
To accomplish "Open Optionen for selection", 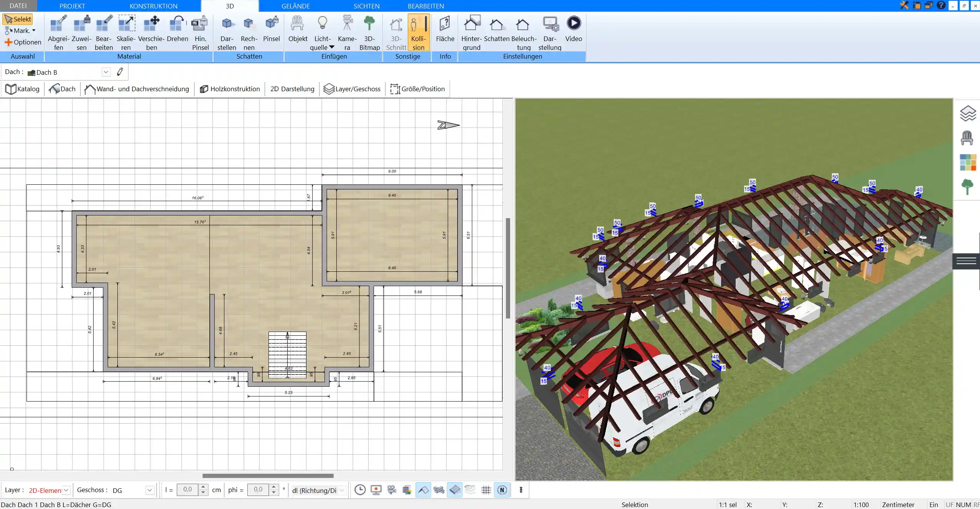I will click(23, 42).
